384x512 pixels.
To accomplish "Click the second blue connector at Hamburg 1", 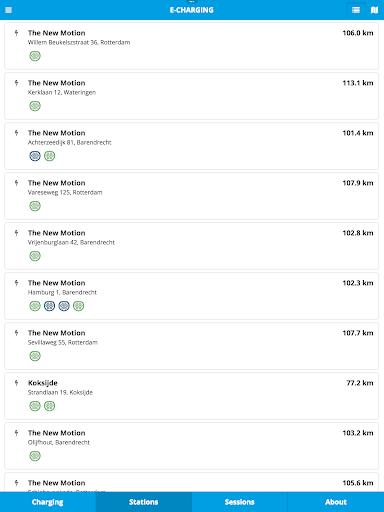I will click(x=64, y=306).
